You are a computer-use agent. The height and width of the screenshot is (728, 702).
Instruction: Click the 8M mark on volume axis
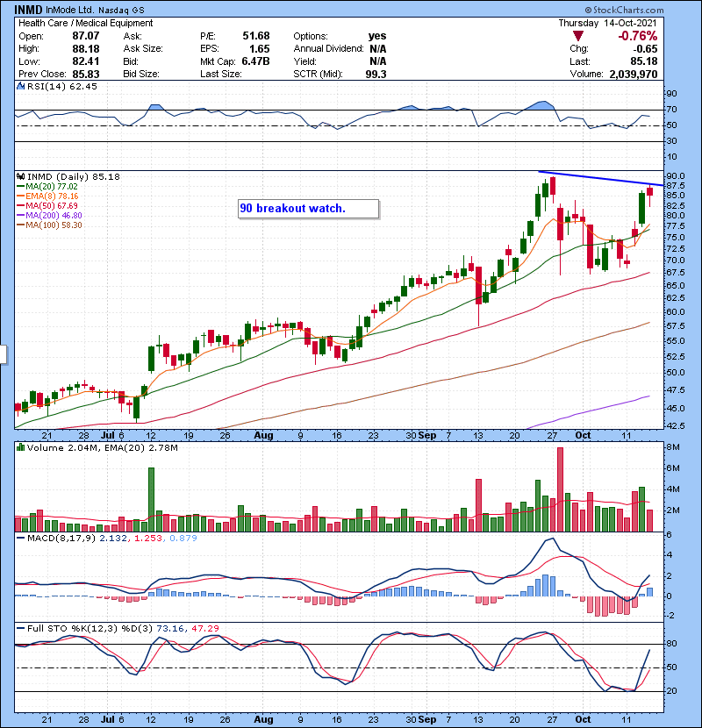click(x=673, y=447)
